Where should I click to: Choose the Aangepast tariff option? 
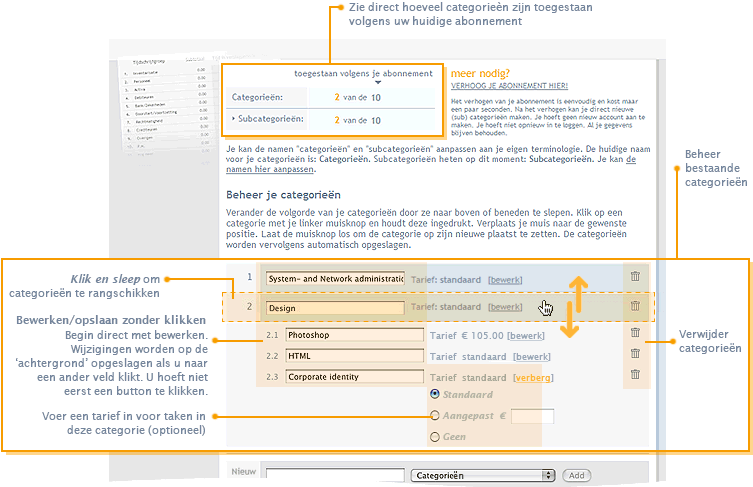click(x=434, y=415)
